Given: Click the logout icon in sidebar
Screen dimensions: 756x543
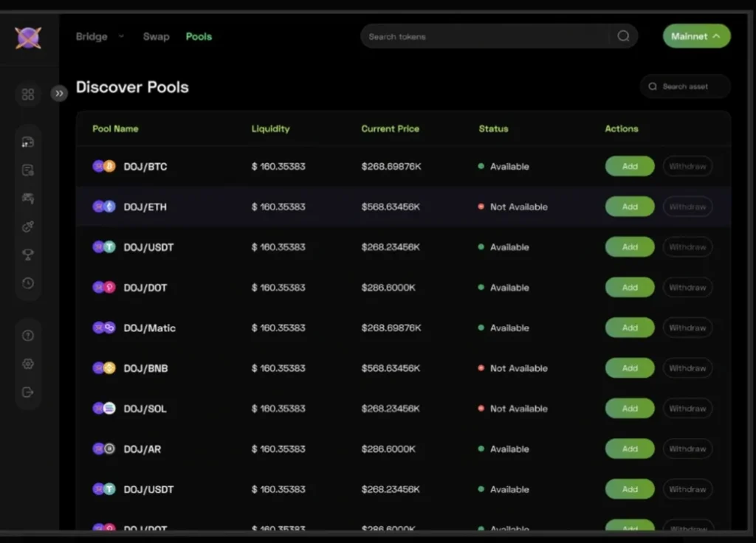Looking at the screenshot, I should tap(28, 392).
